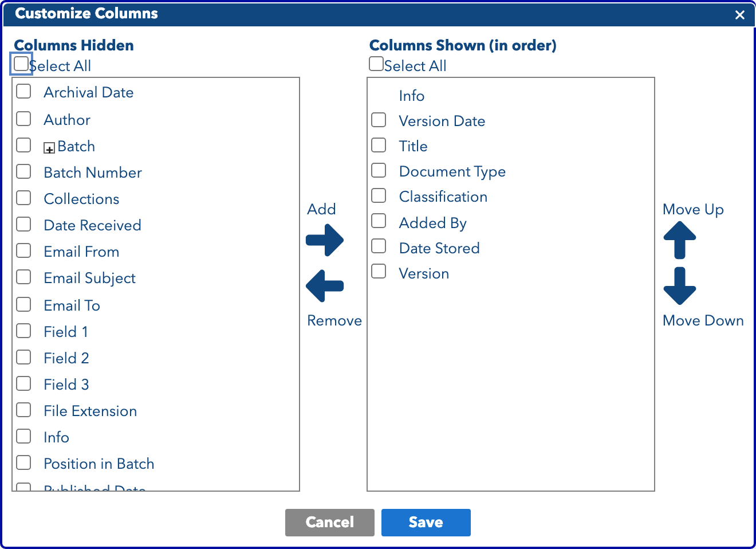Save the column customization

point(426,523)
